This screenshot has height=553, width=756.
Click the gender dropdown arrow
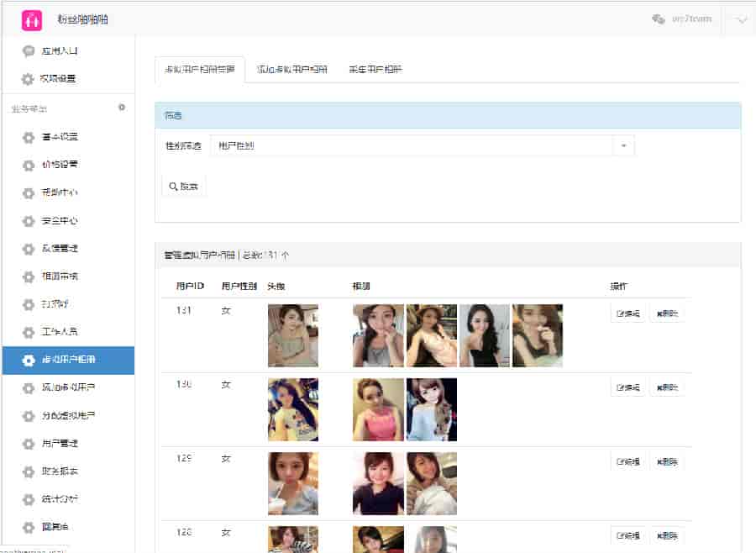click(x=623, y=145)
